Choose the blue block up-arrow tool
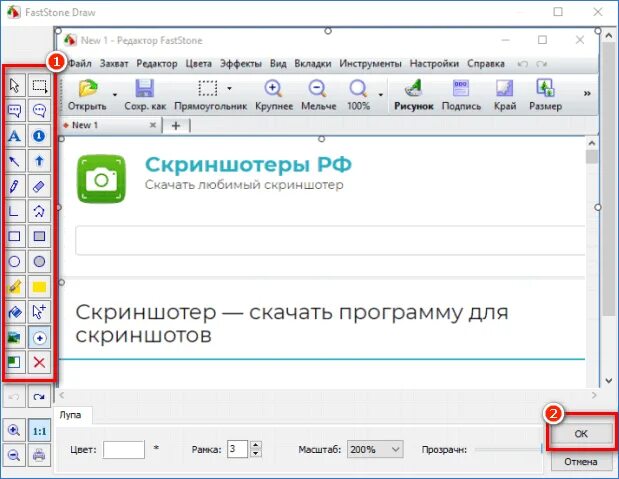Screen dimensions: 619x479 39,161
